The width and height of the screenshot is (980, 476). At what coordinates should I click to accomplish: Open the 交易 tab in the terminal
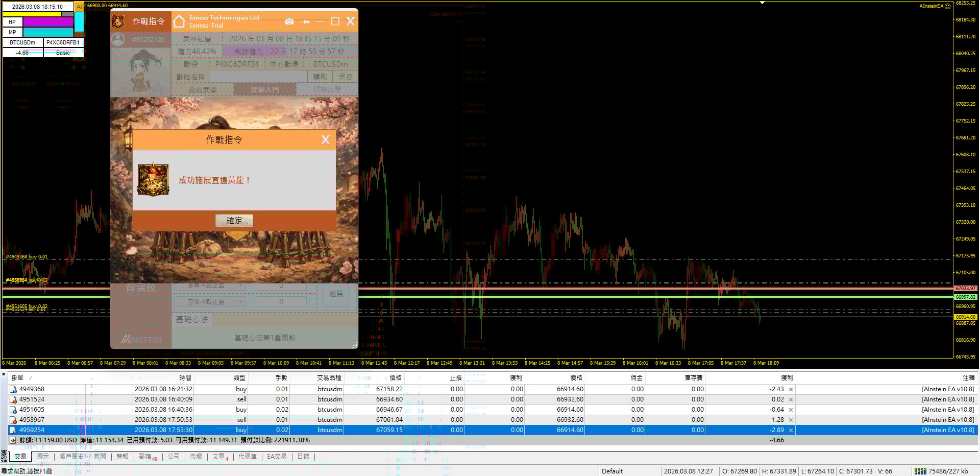pos(20,457)
